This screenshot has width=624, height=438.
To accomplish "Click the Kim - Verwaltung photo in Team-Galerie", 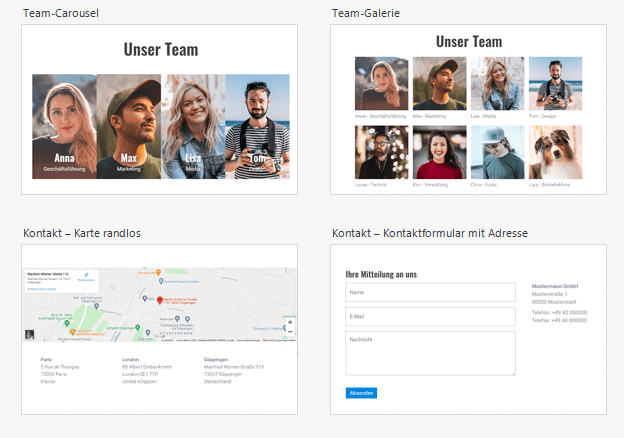I will (x=439, y=152).
